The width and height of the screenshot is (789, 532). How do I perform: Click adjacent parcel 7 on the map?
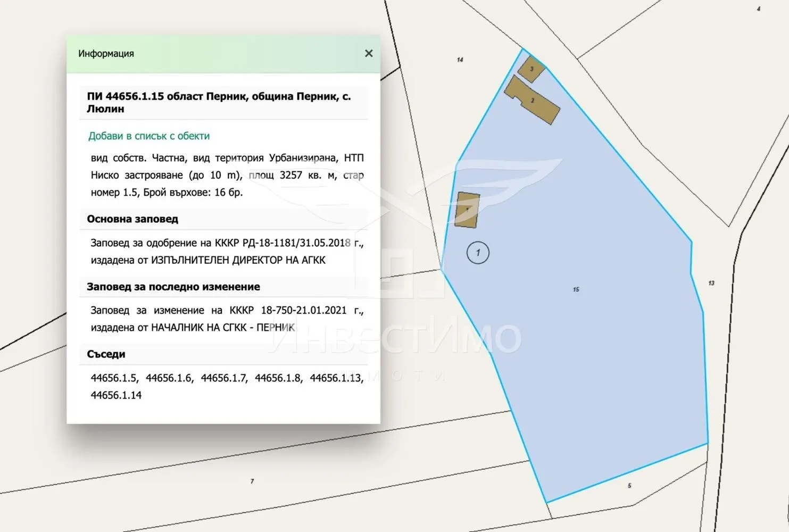[x=252, y=481]
